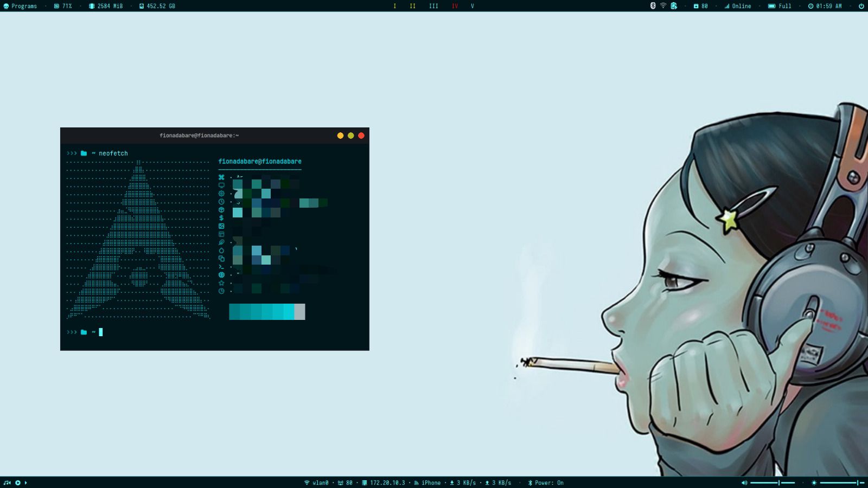Viewport: 868px width, 488px height.
Task: Click the grey swatch in neofetch palette
Action: click(299, 312)
